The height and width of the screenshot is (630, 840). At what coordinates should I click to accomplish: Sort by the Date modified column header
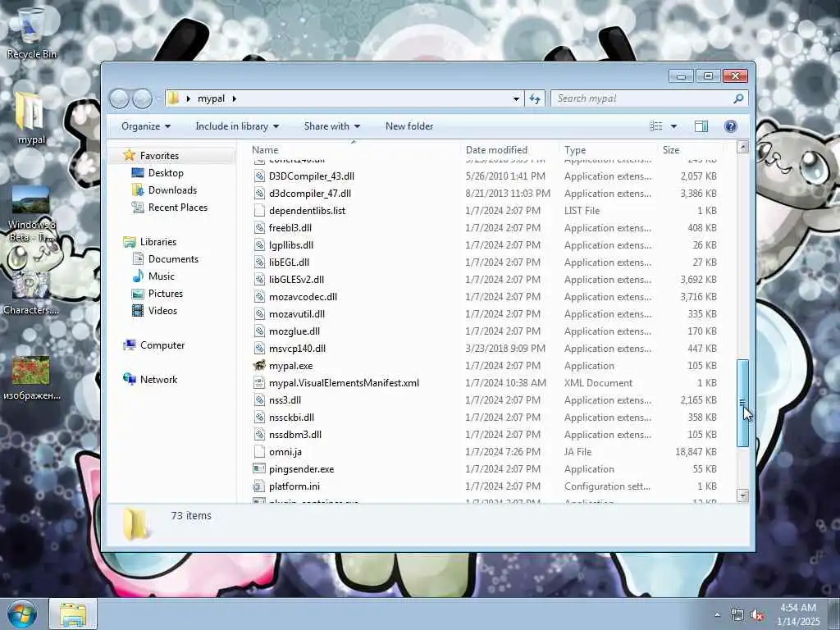pos(509,150)
